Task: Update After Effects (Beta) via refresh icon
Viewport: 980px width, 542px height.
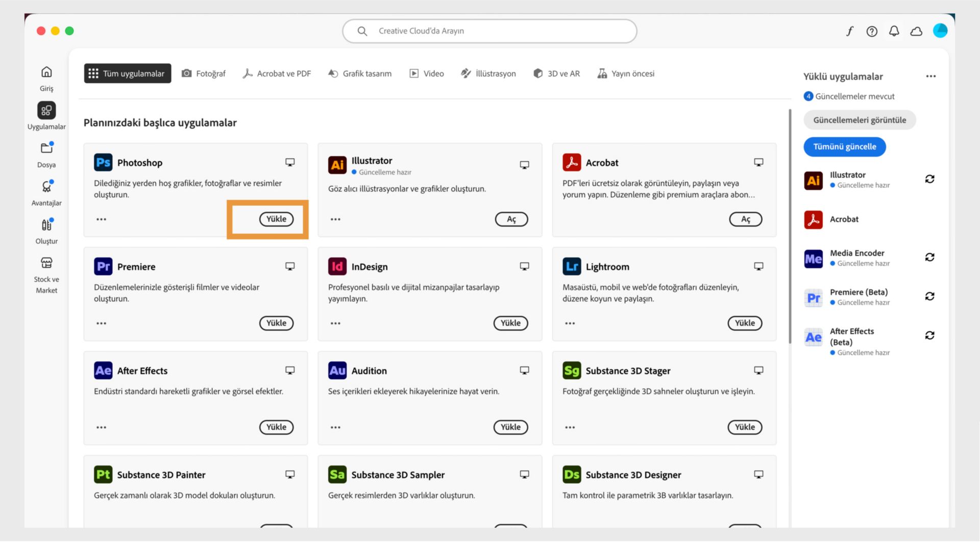Action: 930,335
